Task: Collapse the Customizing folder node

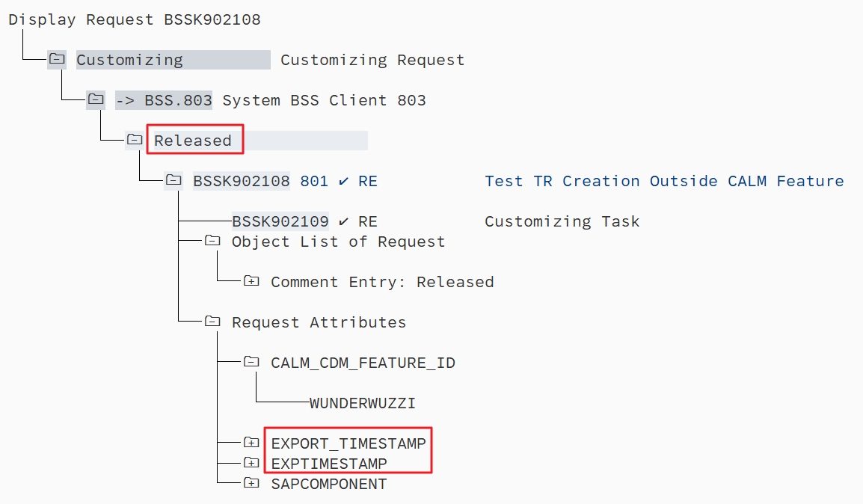Action: click(x=56, y=59)
